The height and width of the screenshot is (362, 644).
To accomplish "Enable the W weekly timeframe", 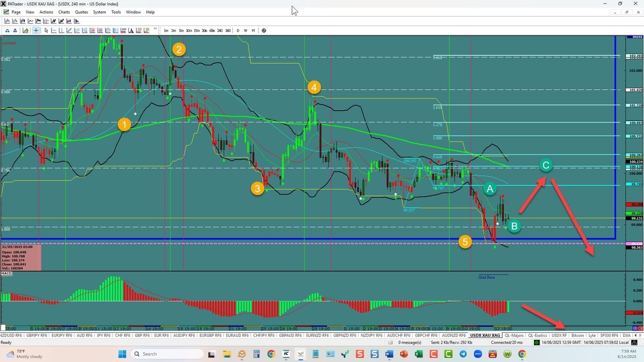I will click(x=246, y=30).
